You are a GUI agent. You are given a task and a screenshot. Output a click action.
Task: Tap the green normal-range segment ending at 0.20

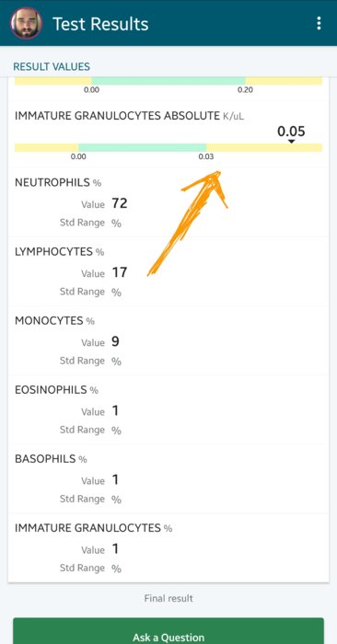pyautogui.click(x=168, y=81)
